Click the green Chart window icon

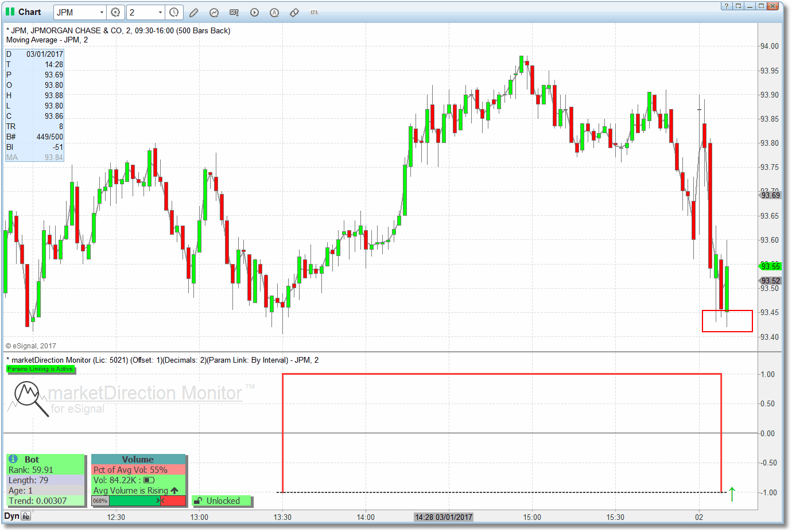10,12
